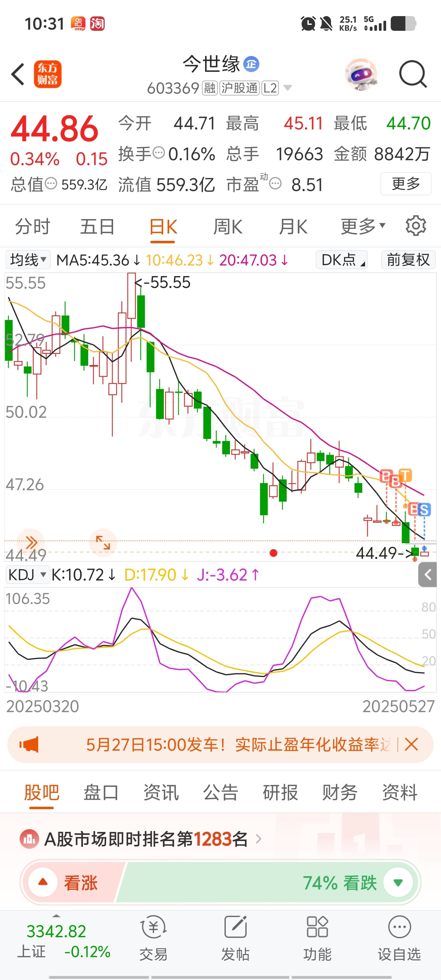The image size is (441, 980).
Task: Tap the blue S sell marker
Action: point(424,509)
